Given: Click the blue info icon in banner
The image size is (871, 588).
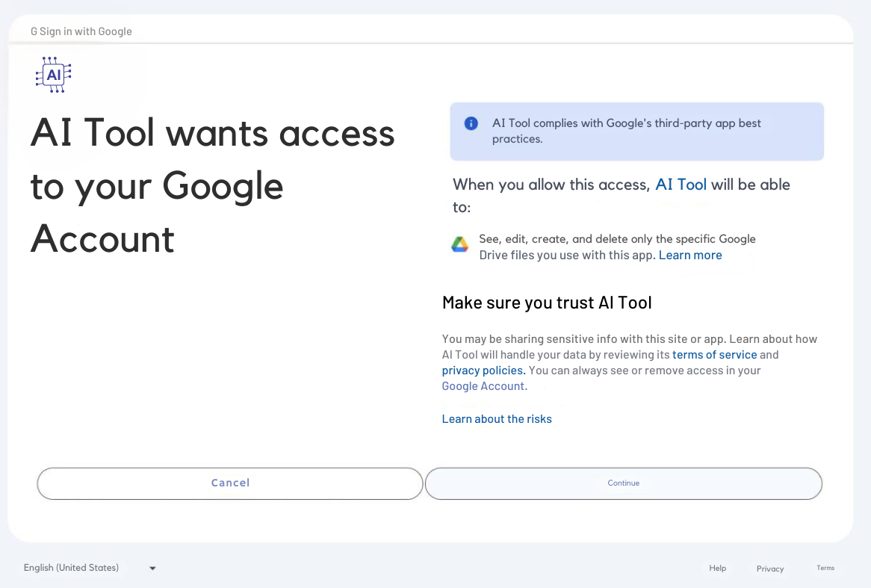Looking at the screenshot, I should coord(471,123).
